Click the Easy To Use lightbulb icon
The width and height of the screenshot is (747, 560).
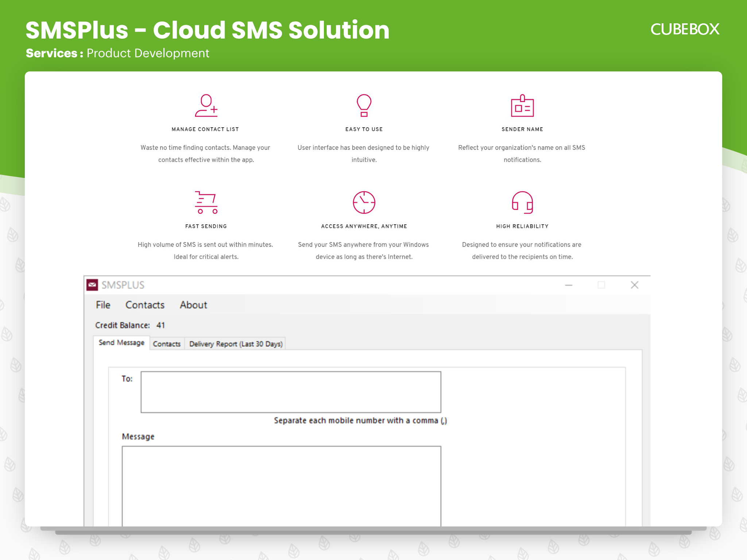coord(364,105)
